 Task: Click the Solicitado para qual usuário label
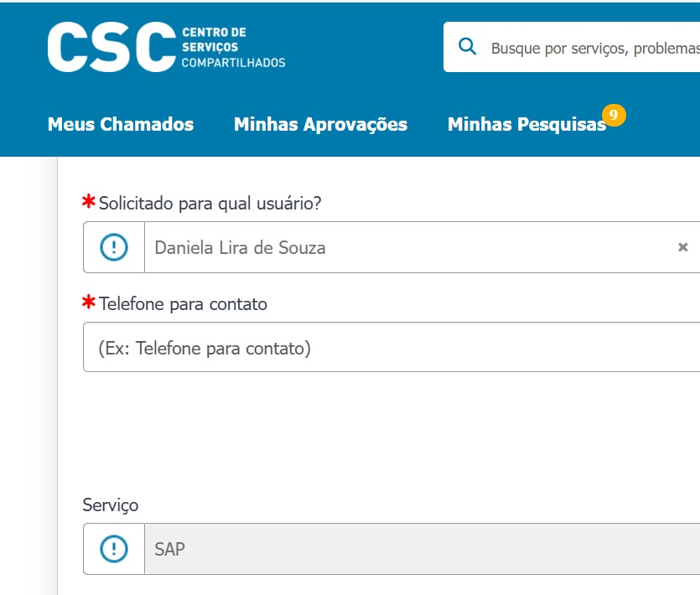pyautogui.click(x=210, y=203)
